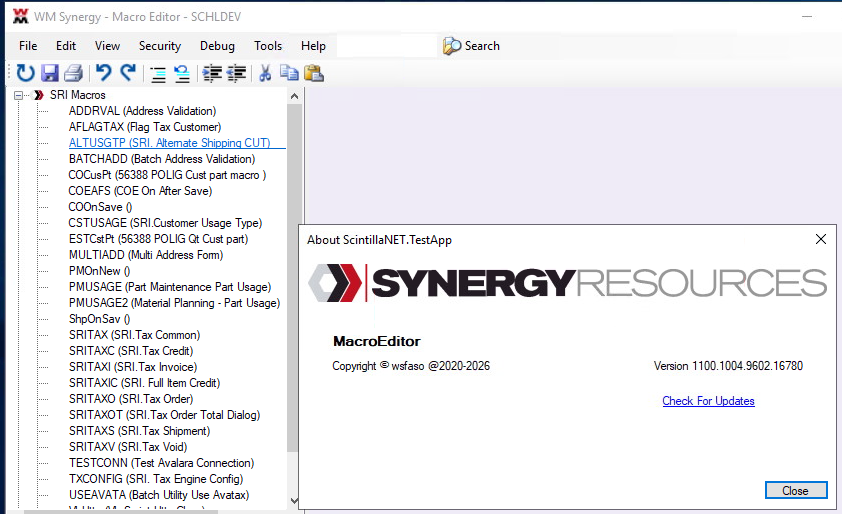
Task: Select BATCHADD (Batch Address Validation)
Action: tap(162, 159)
